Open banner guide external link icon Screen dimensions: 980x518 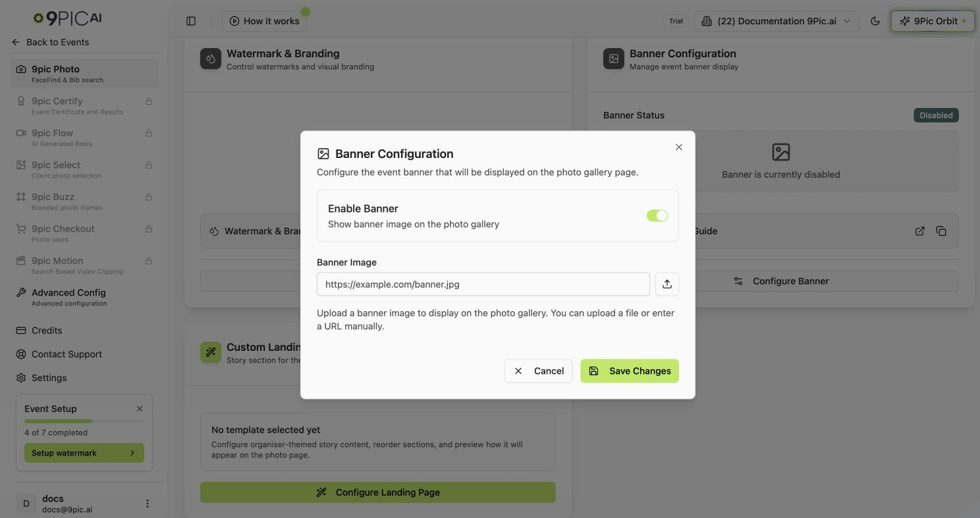[x=920, y=231]
